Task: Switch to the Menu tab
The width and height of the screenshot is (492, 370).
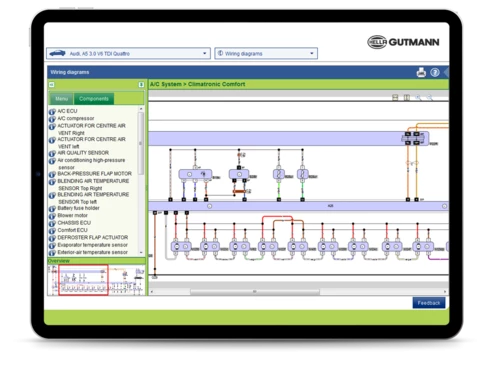Action: click(61, 99)
